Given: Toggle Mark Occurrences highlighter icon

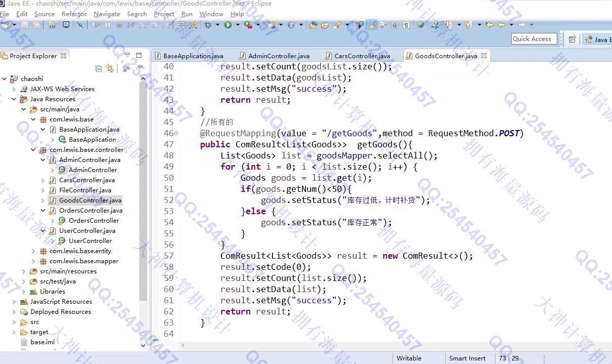Looking at the screenshot, I should 371,25.
